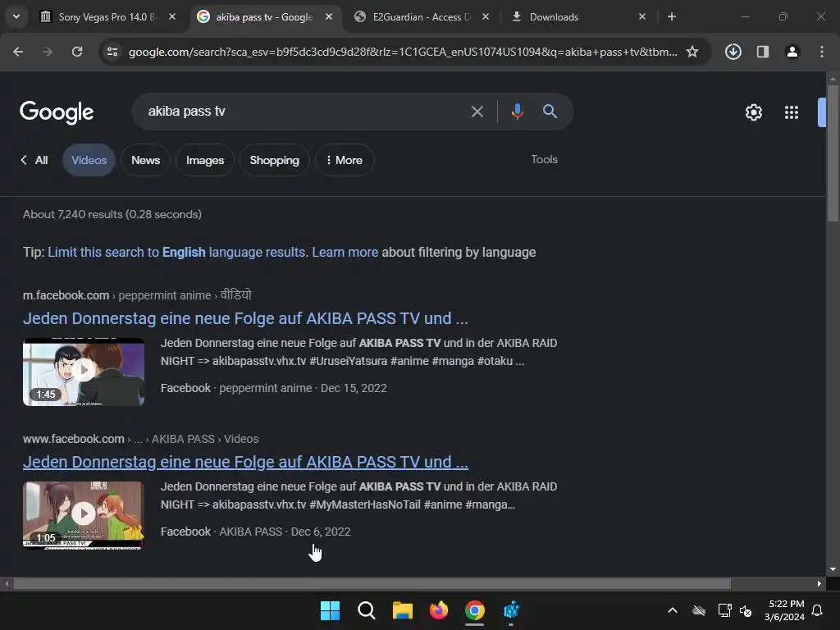Open first 'Jeden Donnerstag' result from m.facebook.com
This screenshot has height=630, width=840.
(x=245, y=318)
